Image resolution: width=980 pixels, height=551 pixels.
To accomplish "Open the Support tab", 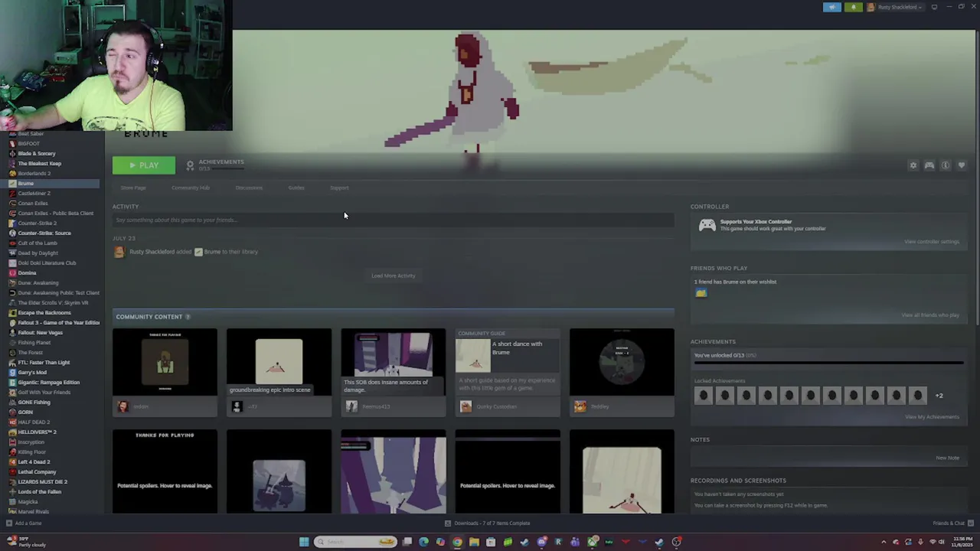I will (339, 187).
